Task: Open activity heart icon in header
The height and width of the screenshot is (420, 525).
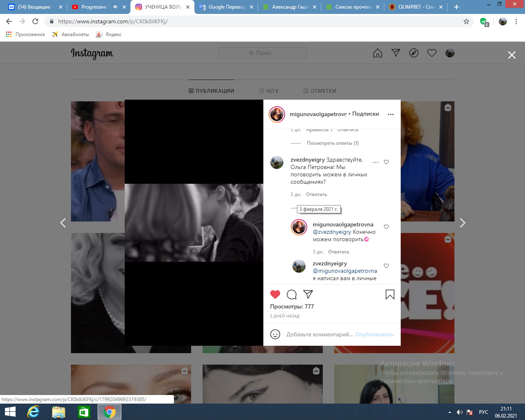Action: 432,53
